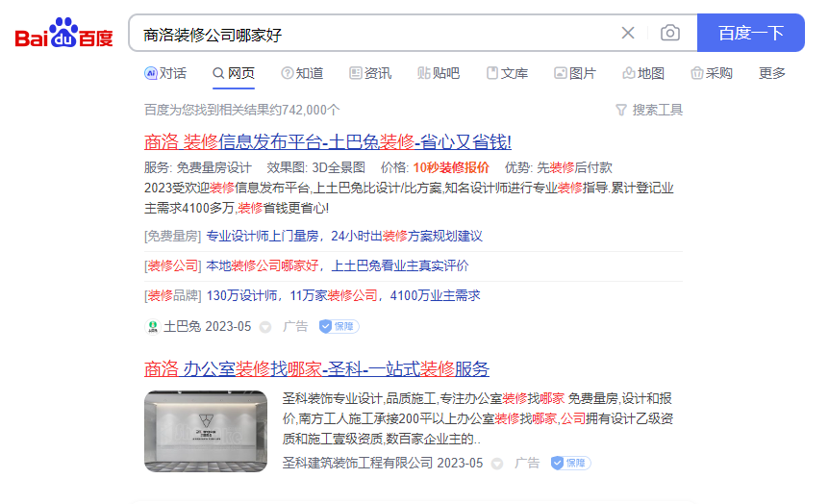Select the 网页 tab
The height and width of the screenshot is (504, 829).
[x=234, y=73]
